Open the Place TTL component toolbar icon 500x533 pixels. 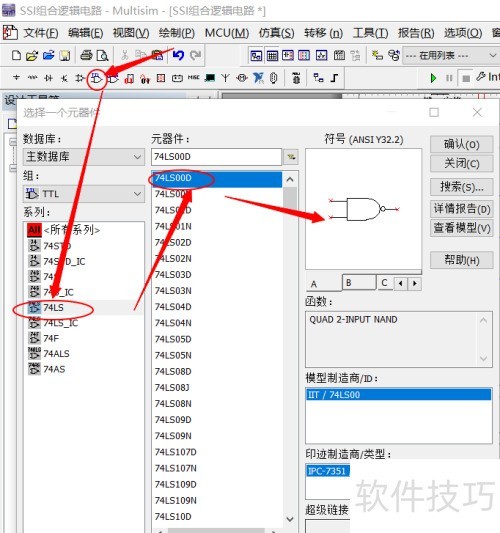pyautogui.click(x=97, y=79)
